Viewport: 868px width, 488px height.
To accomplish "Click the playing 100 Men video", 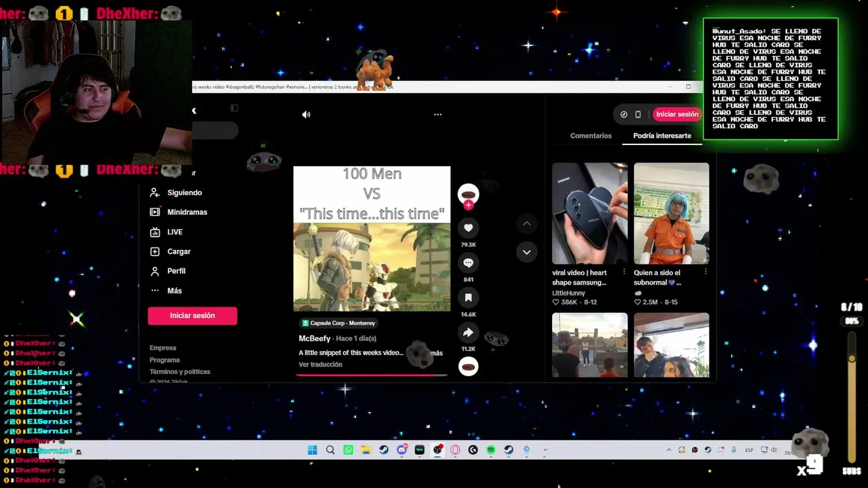I will coord(372,239).
